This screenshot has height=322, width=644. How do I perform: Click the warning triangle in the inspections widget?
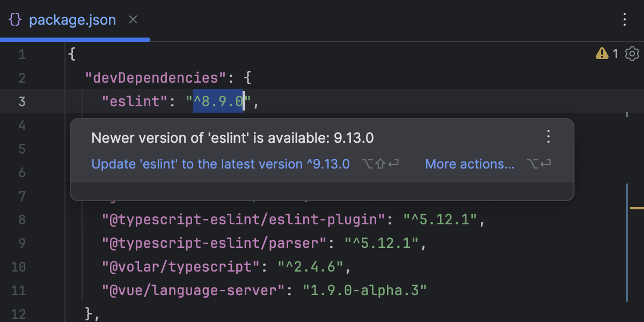(x=602, y=54)
